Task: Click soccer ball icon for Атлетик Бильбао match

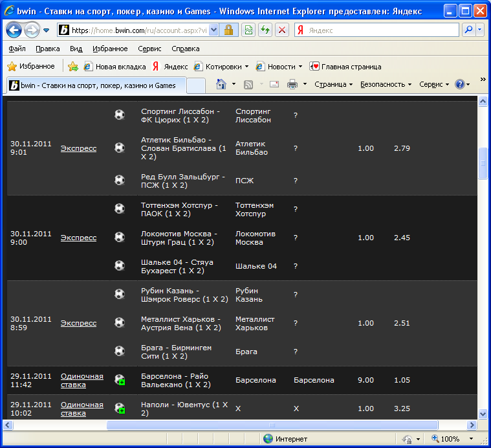Action: pos(120,148)
